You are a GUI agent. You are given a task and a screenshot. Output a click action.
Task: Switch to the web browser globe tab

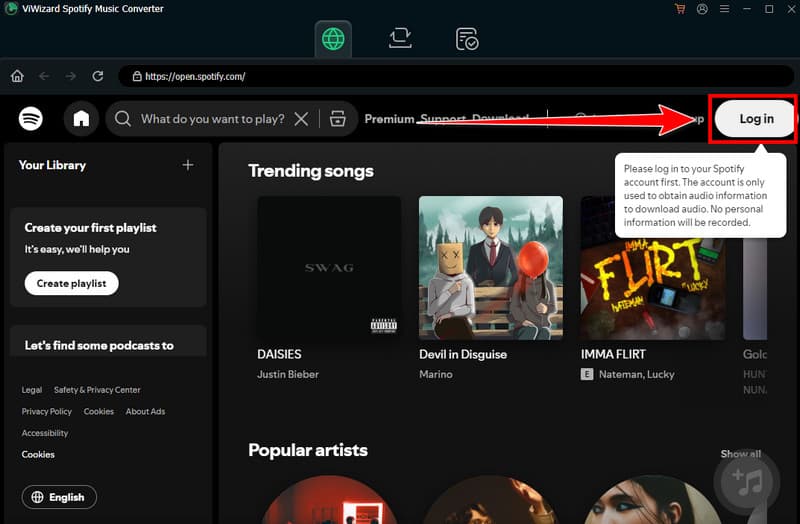pos(333,39)
